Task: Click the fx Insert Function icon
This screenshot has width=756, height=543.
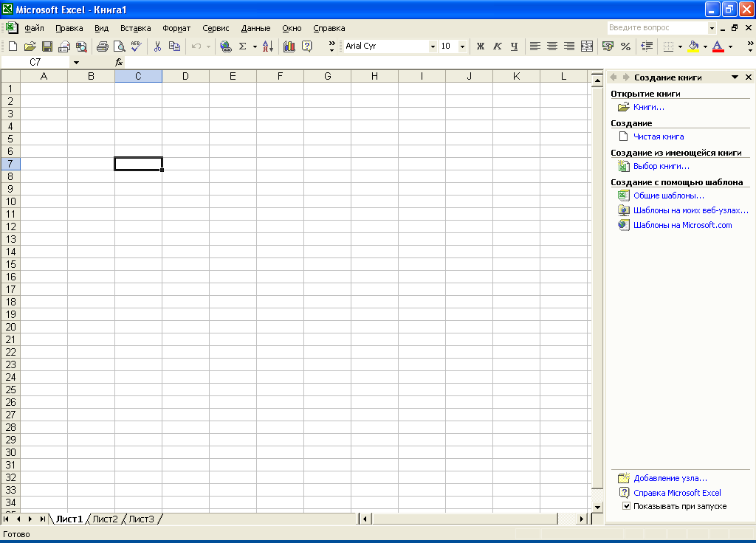Action: (119, 62)
